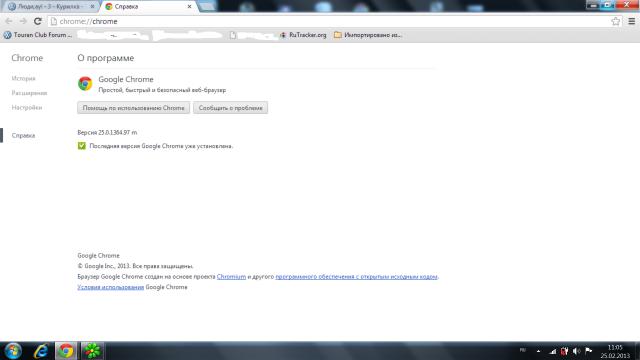The image size is (640, 360).
Task: Open the Chromium project link
Action: click(x=231, y=277)
